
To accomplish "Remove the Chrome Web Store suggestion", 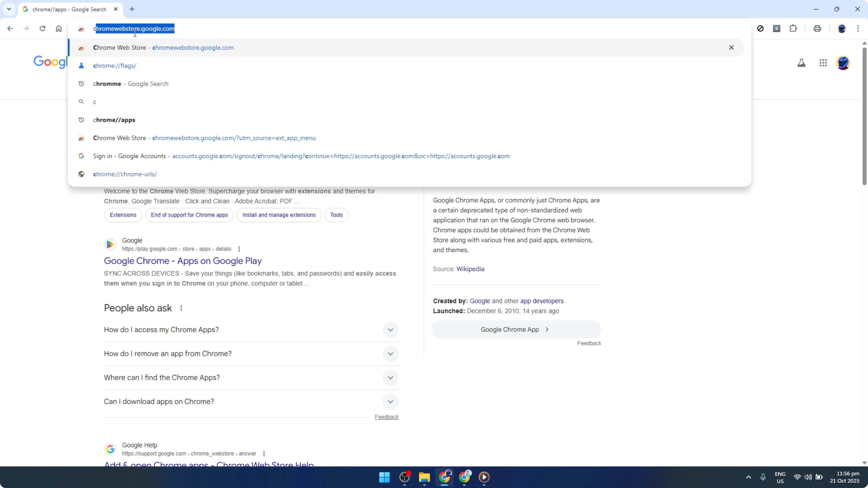I will click(731, 47).
